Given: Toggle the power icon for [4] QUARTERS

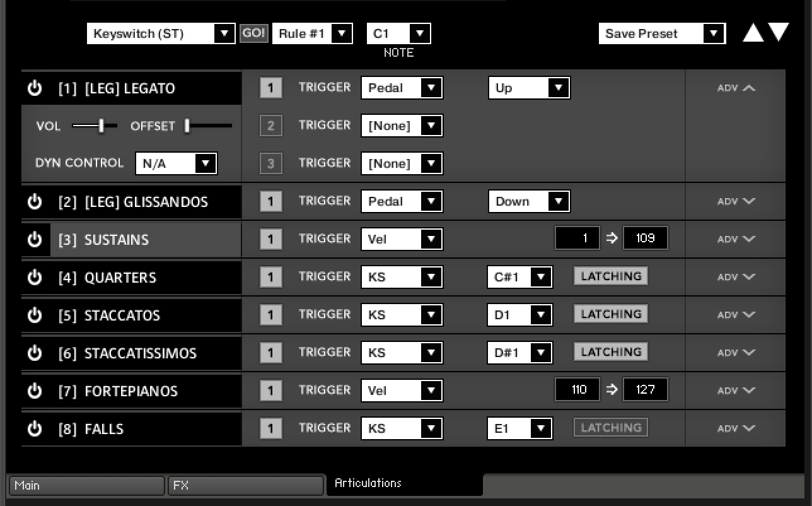Looking at the screenshot, I should coord(34,278).
